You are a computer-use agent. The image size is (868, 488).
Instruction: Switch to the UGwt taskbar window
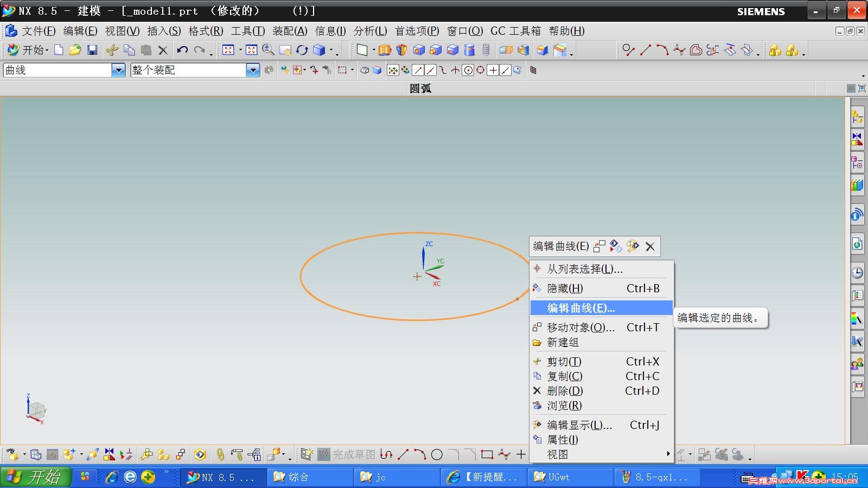coord(570,477)
